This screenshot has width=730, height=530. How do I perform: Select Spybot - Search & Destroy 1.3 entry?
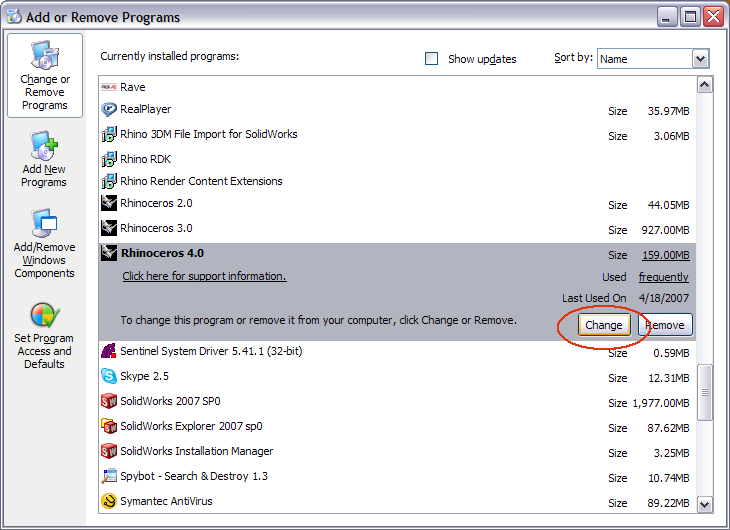click(194, 476)
